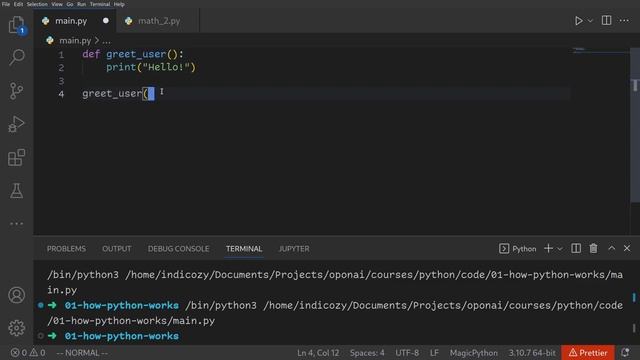Click main.py in breadcrumb path

click(x=75, y=40)
